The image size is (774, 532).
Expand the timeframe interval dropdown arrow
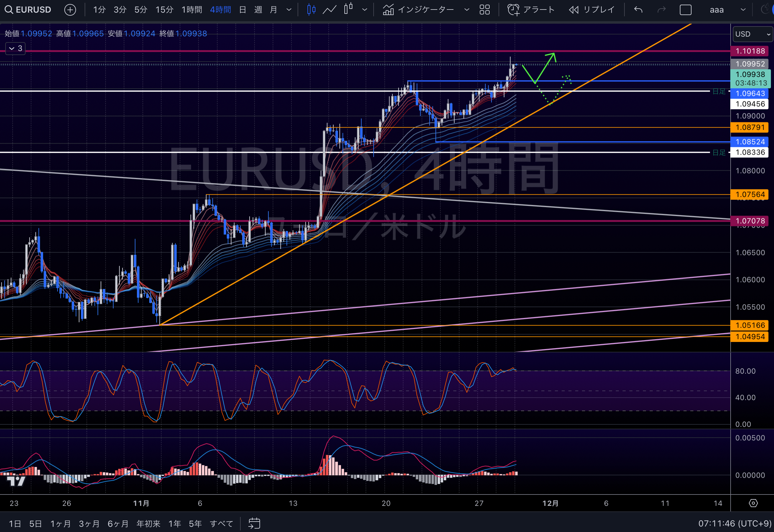coord(289,10)
